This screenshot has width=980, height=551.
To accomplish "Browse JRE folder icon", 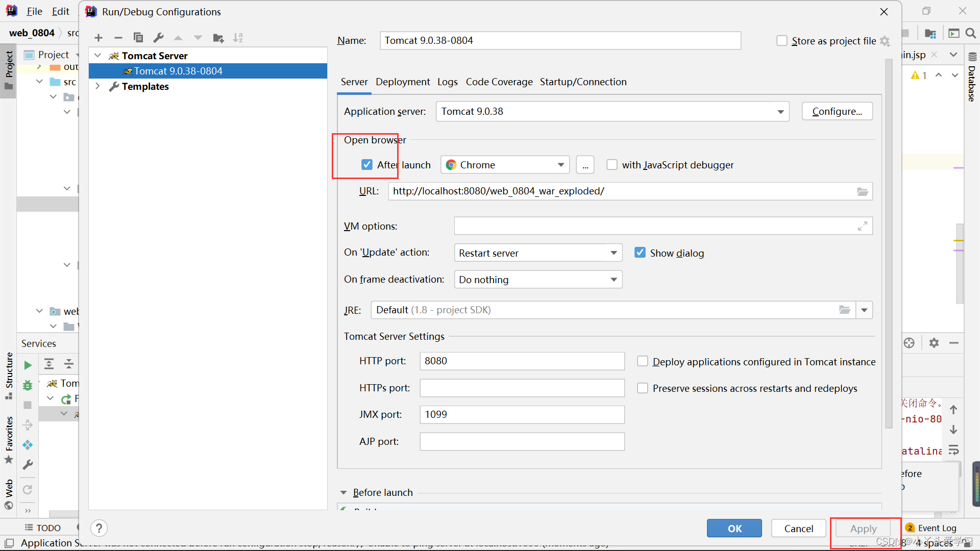I will pos(845,310).
